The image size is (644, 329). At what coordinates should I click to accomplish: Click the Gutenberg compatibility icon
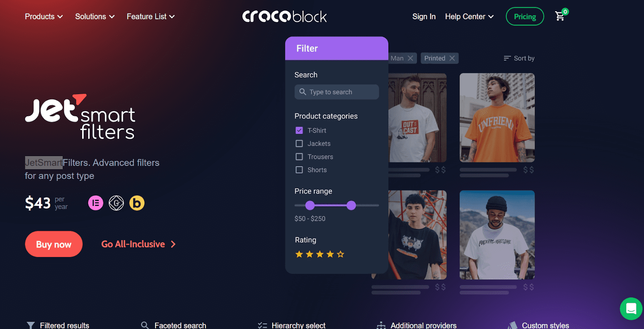116,203
